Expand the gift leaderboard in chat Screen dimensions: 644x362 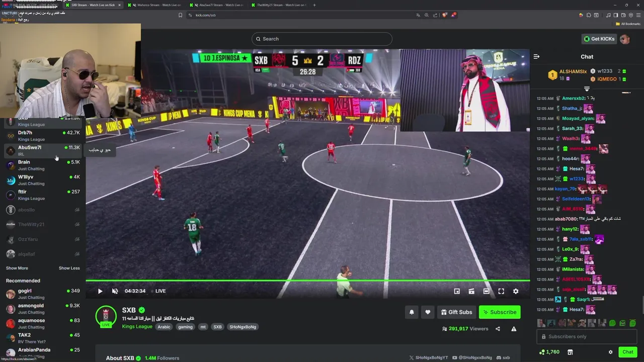587,88
